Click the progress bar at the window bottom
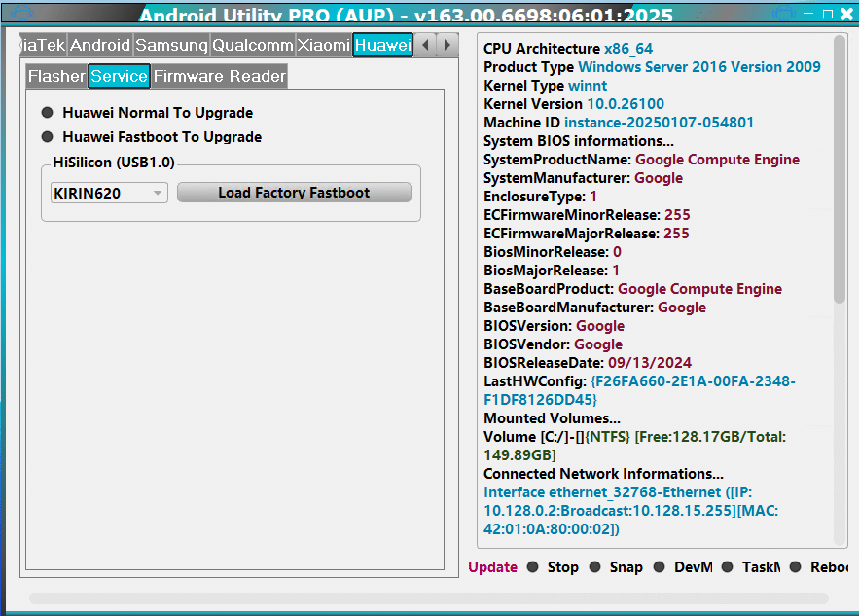Viewport: 859px width, 616px height. click(x=428, y=598)
